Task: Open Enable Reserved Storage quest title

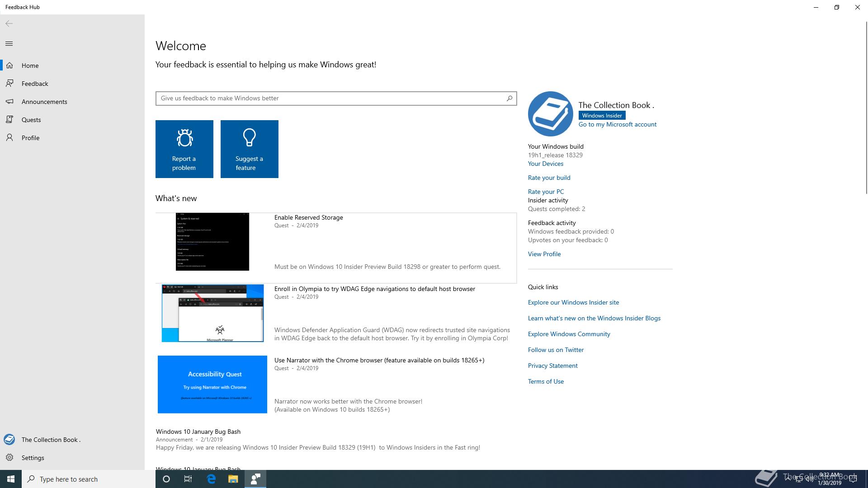Action: pyautogui.click(x=309, y=217)
